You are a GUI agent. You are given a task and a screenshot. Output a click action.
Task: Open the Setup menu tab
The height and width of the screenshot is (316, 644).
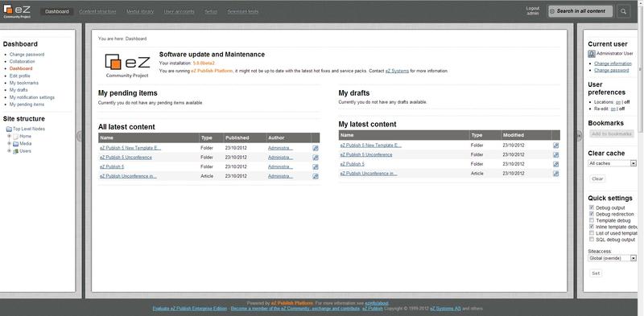point(211,11)
